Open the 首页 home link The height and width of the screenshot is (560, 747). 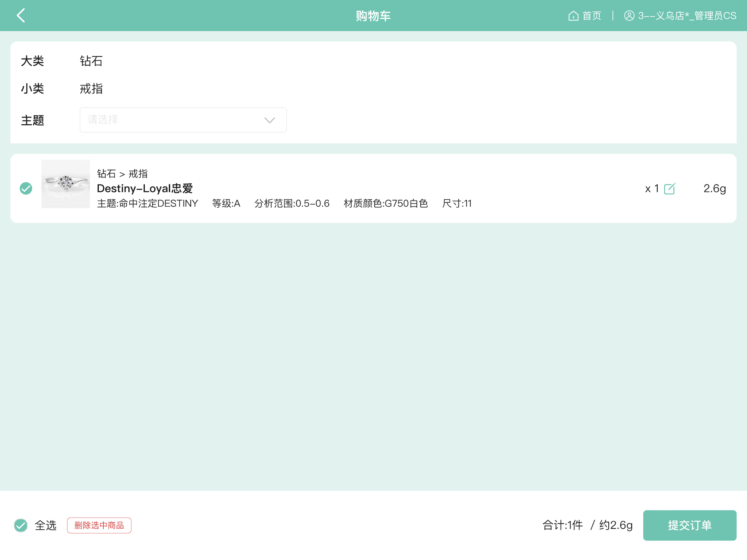click(585, 16)
